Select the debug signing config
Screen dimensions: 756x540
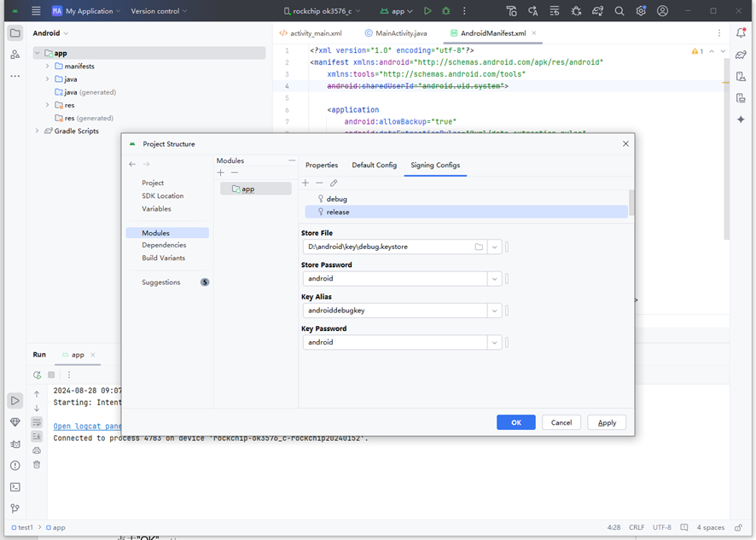(466, 199)
